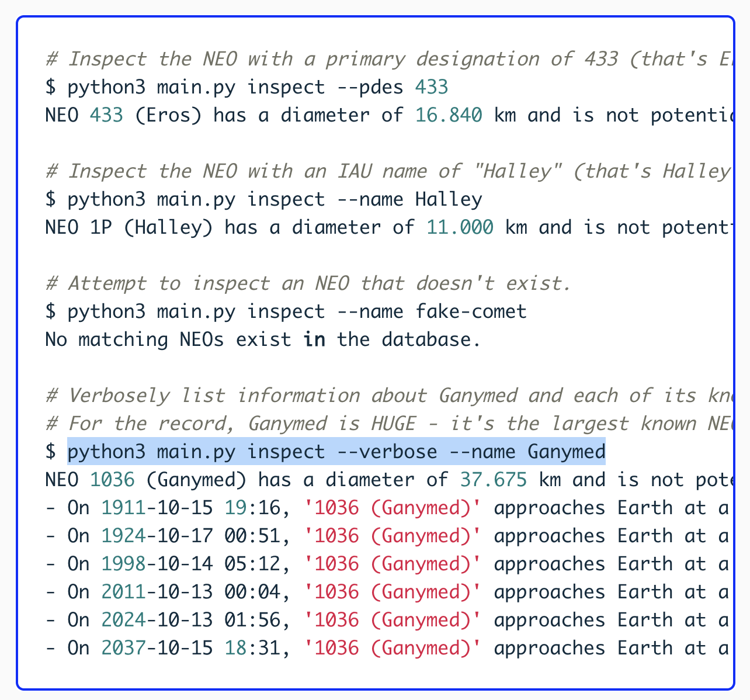Viewport: 750px width, 700px height.
Task: Click the 'No matching NEOs exist' output line
Action: point(263,339)
